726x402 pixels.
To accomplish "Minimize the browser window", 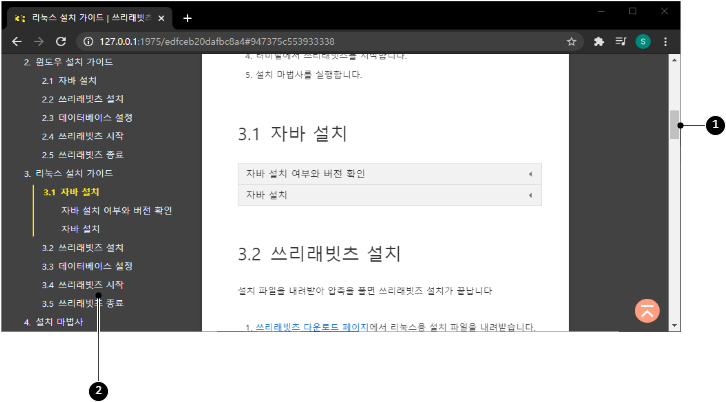I will tap(601, 11).
